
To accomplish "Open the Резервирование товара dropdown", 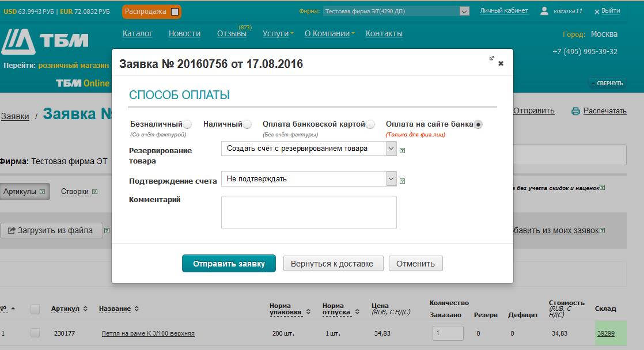I will click(309, 149).
